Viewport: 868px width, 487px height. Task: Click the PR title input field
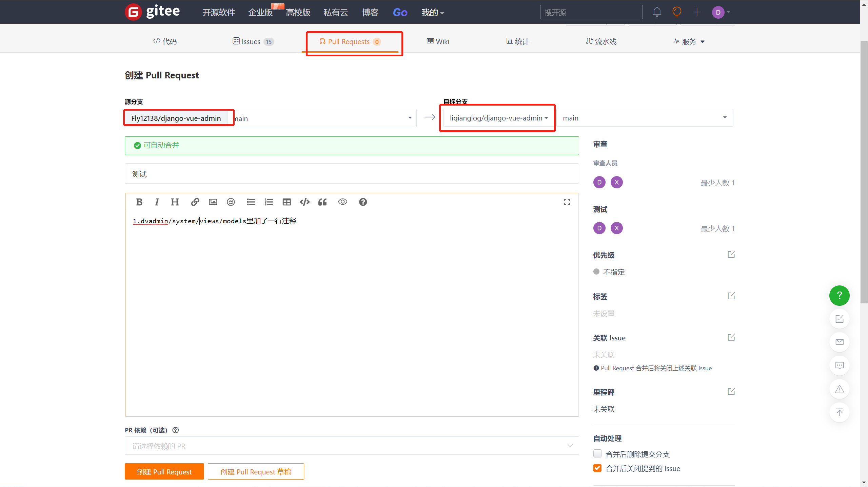pyautogui.click(x=352, y=174)
